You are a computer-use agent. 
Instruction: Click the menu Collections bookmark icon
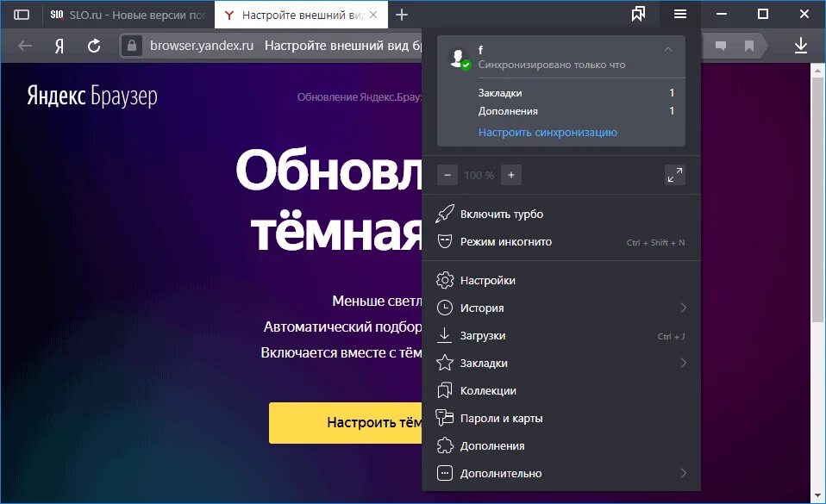tap(445, 390)
